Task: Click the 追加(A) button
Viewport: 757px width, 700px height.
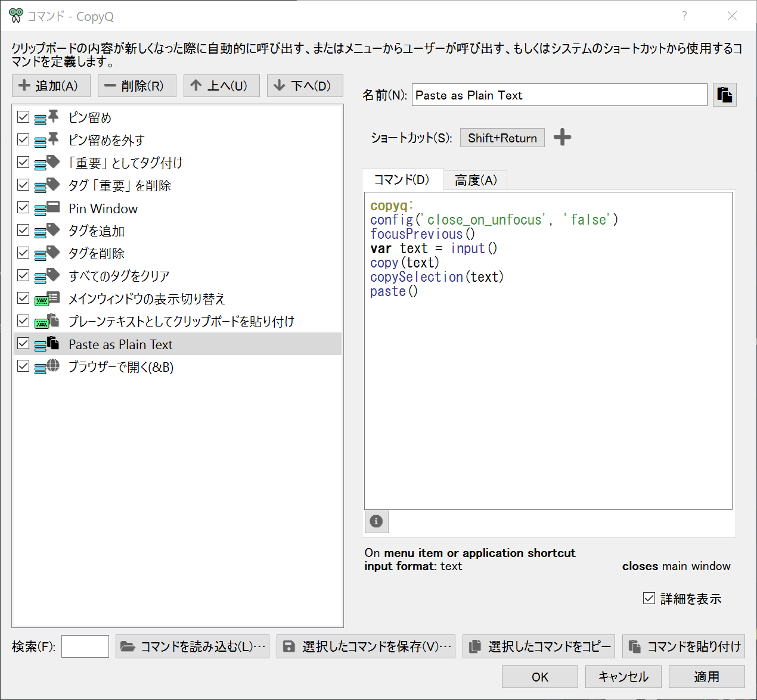Action: pos(51,86)
